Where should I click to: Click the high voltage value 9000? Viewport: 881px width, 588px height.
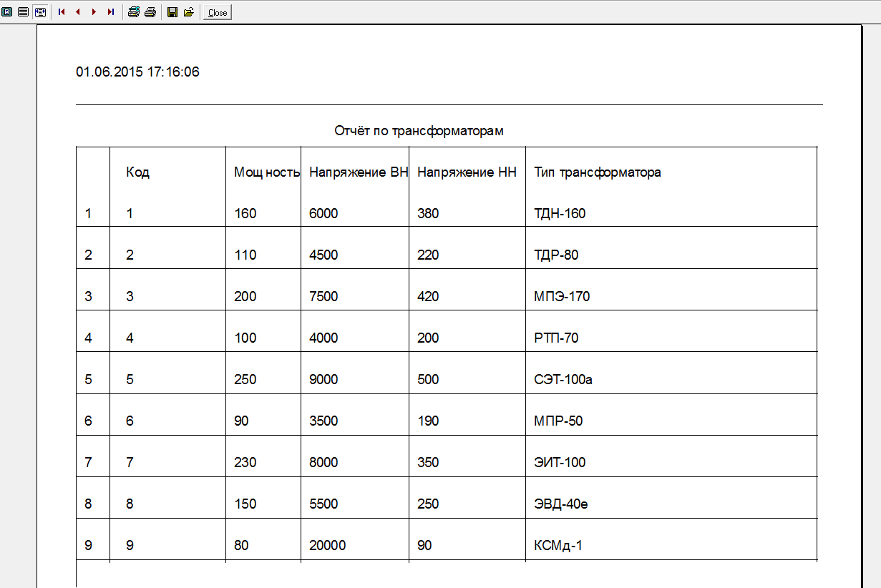pyautogui.click(x=323, y=379)
